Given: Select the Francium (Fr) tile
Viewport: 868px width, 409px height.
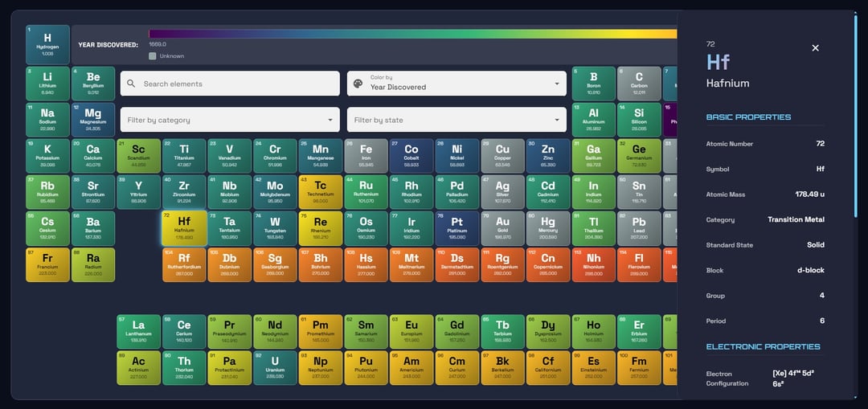Looking at the screenshot, I should [47, 264].
